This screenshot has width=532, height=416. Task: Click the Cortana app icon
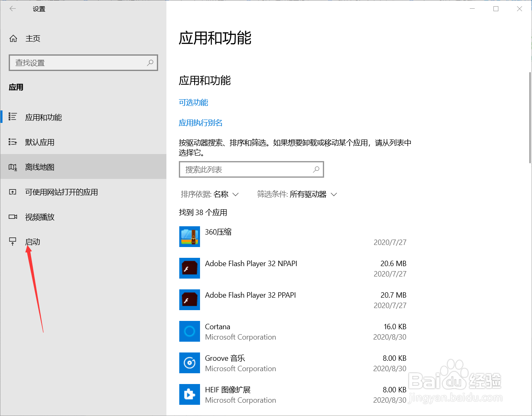tap(190, 331)
